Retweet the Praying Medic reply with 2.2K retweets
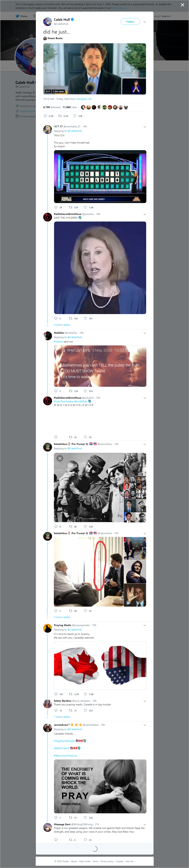Screen dimensions: 189x868 coord(71,694)
